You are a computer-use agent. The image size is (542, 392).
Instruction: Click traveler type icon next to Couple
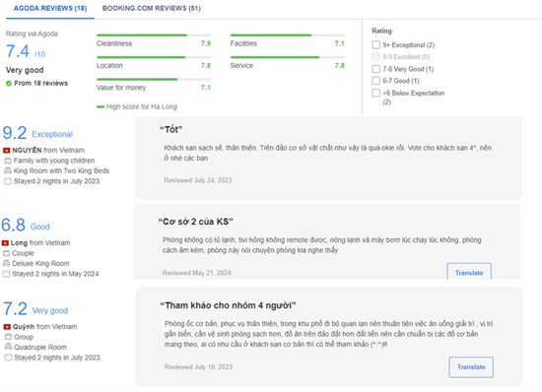tap(6, 253)
